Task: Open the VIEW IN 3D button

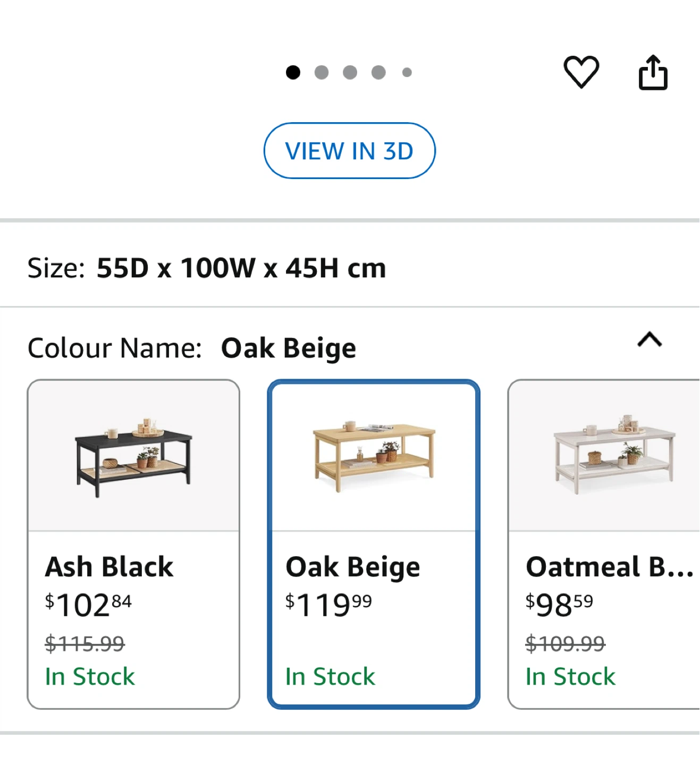Action: (x=349, y=151)
